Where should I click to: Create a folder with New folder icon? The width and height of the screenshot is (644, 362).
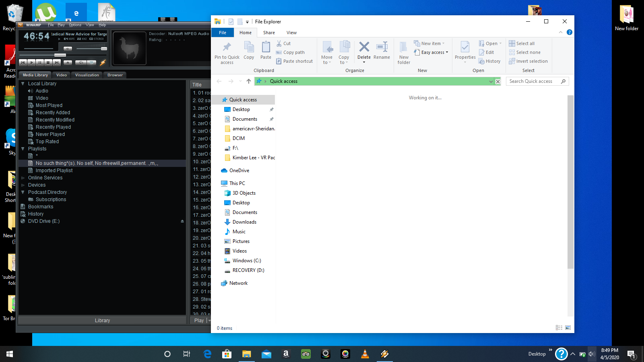click(x=404, y=47)
